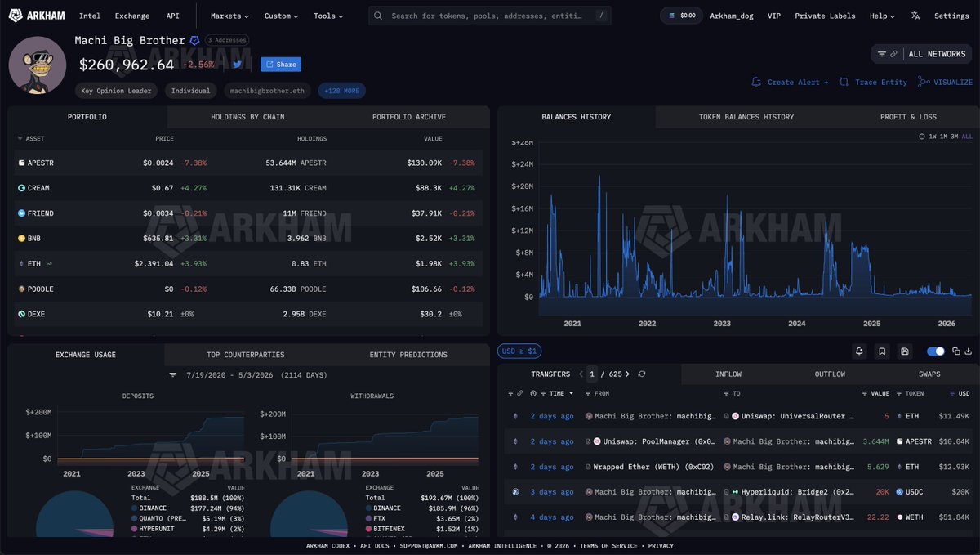
Task: Click the search tokens and addresses field
Action: 490,16
